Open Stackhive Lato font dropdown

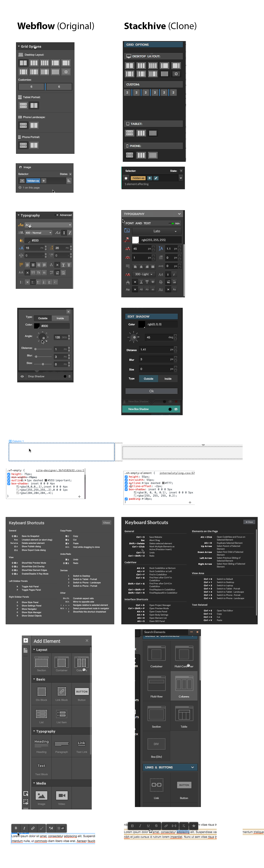pos(157,231)
